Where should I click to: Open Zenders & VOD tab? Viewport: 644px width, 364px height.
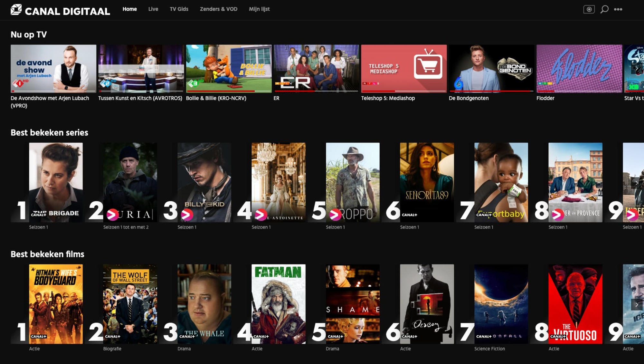click(x=219, y=9)
